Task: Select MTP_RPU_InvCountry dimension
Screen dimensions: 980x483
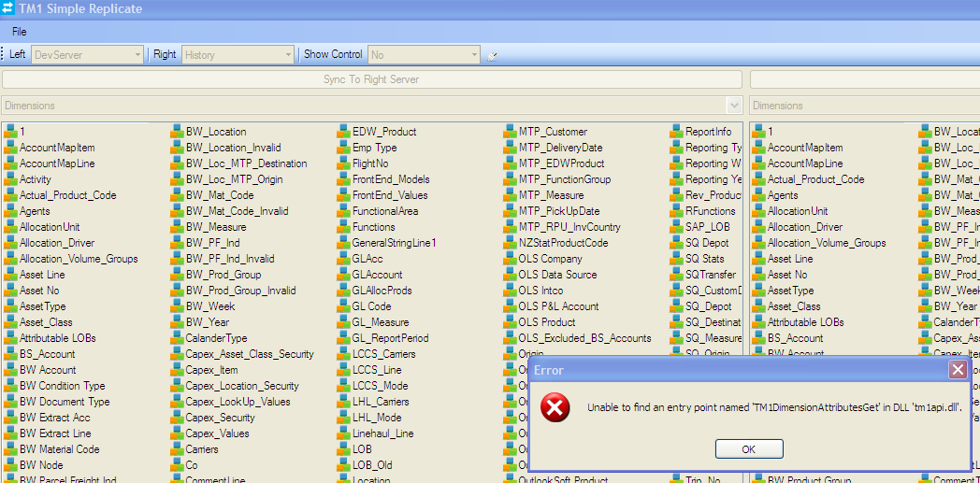Action: [x=569, y=227]
